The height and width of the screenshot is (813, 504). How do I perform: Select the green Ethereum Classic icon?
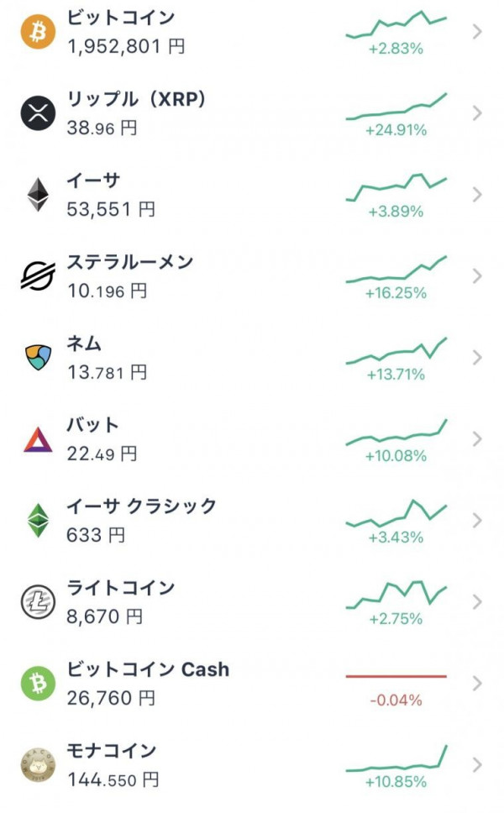(38, 520)
